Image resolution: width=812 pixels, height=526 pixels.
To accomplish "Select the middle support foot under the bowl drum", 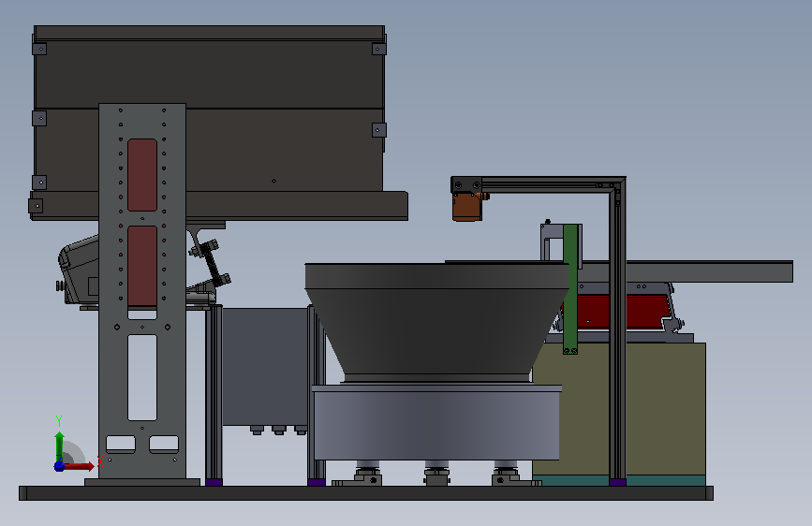I will (x=436, y=475).
